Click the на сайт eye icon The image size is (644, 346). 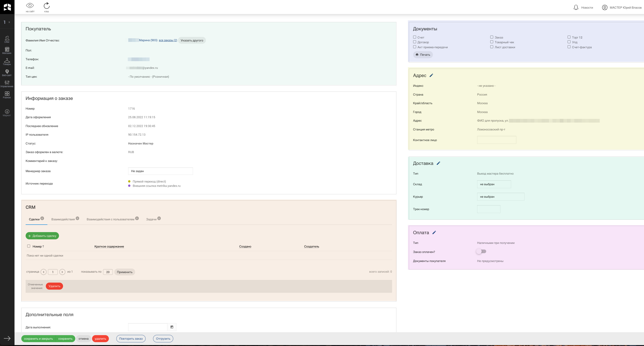pyautogui.click(x=30, y=6)
